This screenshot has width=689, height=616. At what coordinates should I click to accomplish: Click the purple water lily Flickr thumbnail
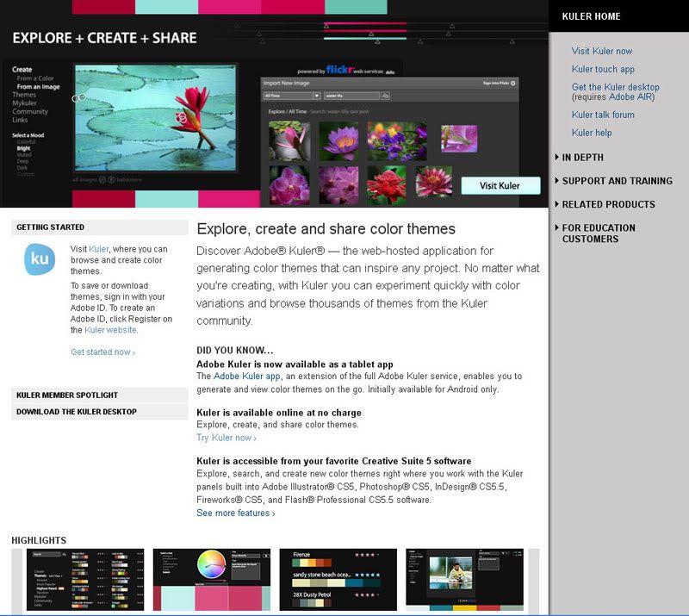pyautogui.click(x=338, y=140)
